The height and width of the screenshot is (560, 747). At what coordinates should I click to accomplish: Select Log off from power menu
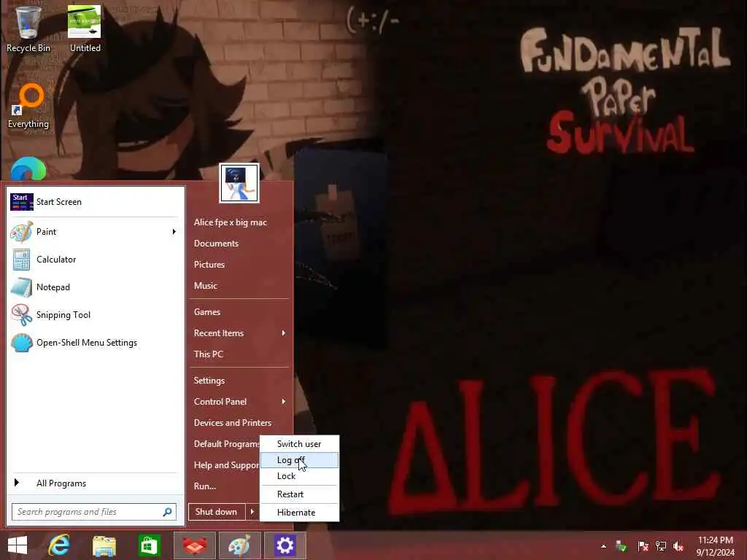(299, 460)
